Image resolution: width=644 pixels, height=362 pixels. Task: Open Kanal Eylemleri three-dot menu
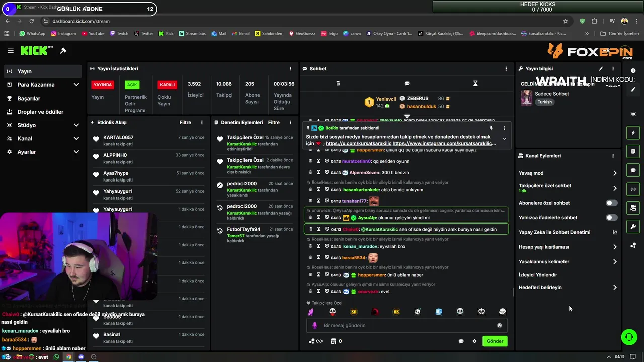point(613,156)
